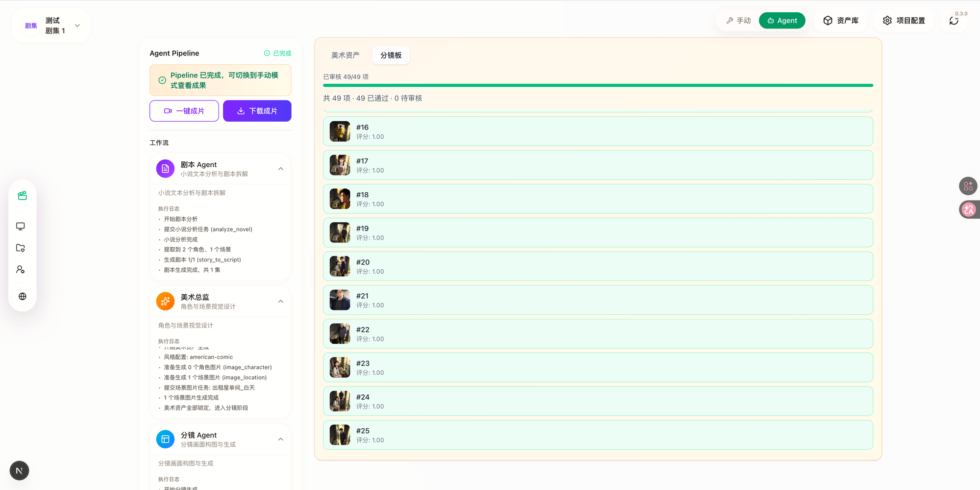
Task: Click the globe icon in left sidebar
Action: [22, 296]
